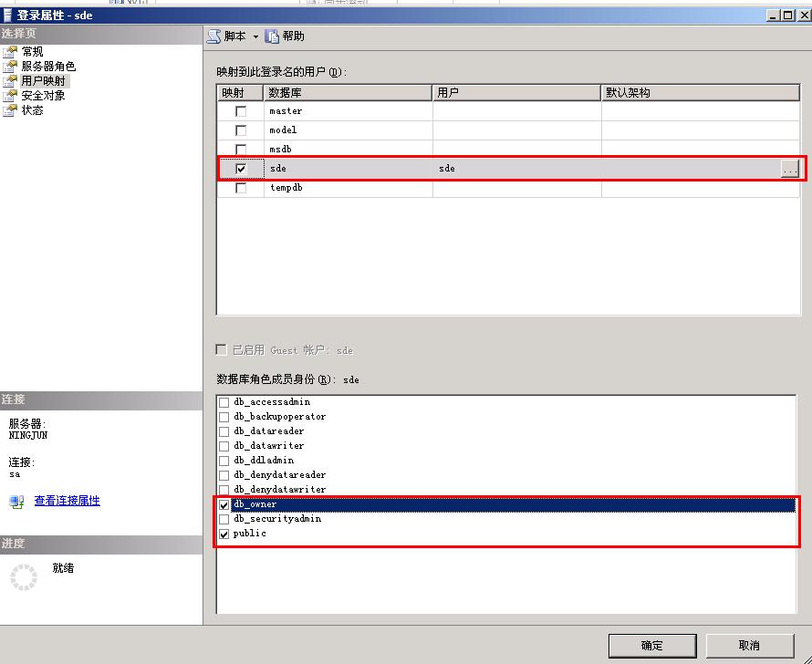Check the tempdb mapping checkbox

241,187
